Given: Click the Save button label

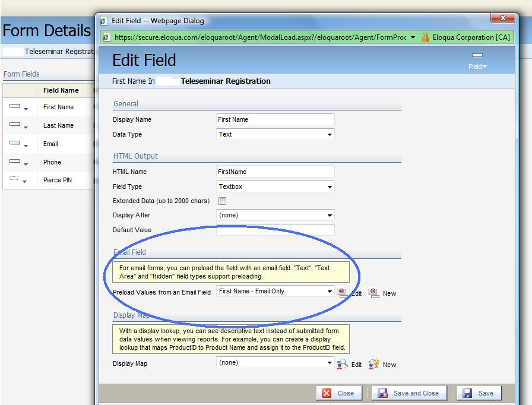Looking at the screenshot, I should click(x=486, y=393).
